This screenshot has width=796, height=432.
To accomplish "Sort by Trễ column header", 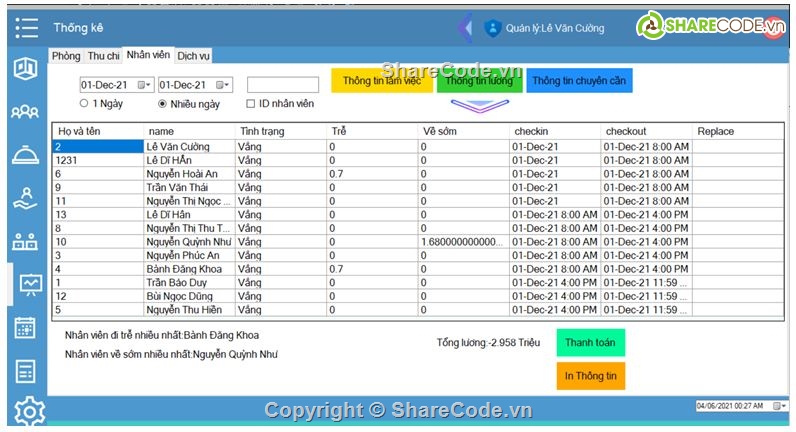I will point(372,131).
